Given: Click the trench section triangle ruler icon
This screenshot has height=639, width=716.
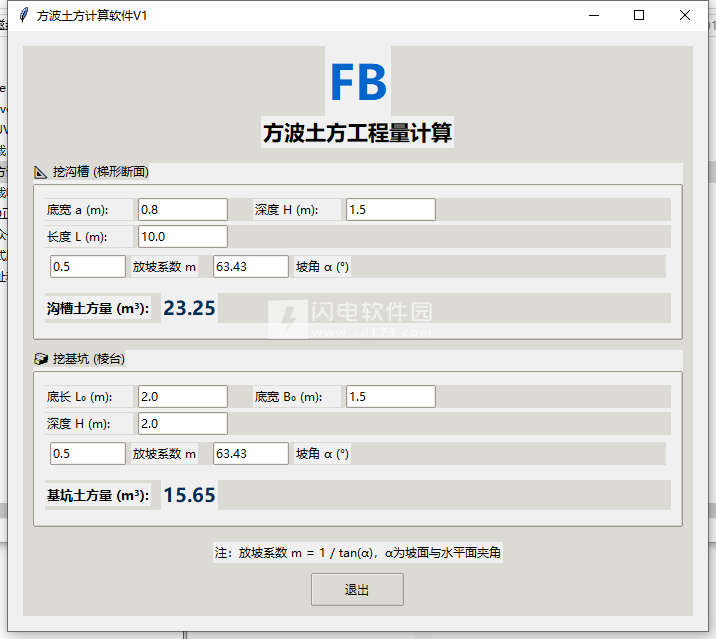Looking at the screenshot, I should click(x=41, y=172).
